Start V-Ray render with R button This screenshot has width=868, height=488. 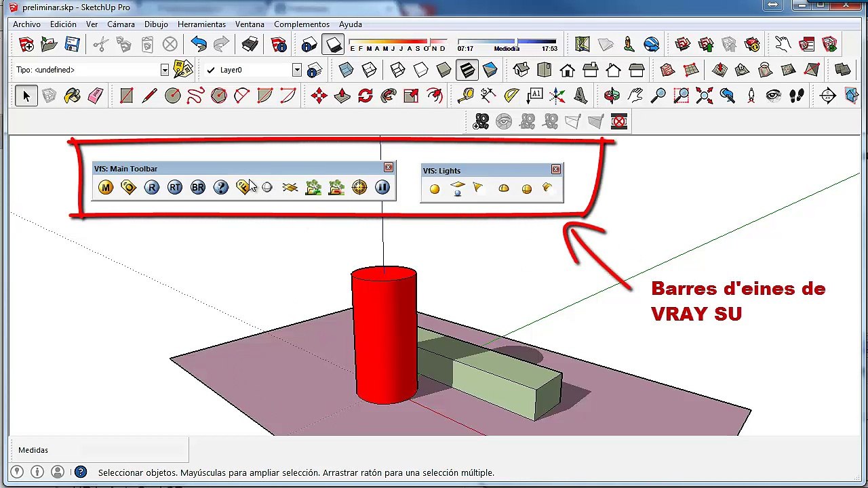[151, 188]
